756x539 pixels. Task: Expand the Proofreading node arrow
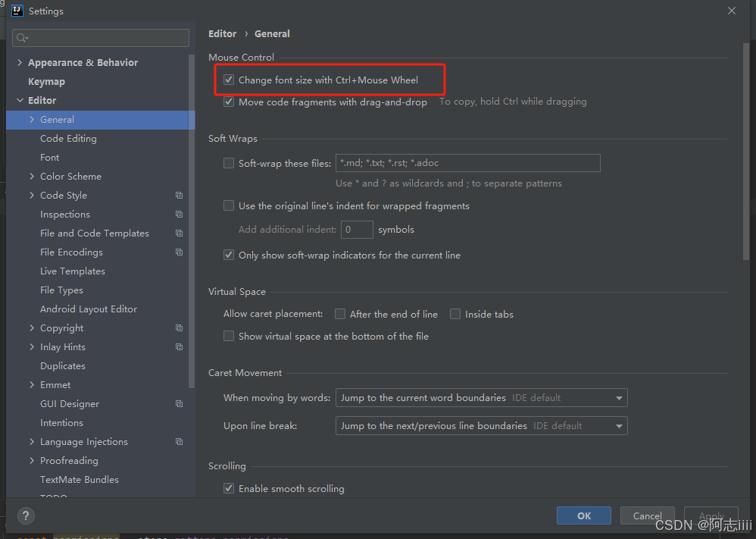pos(32,460)
